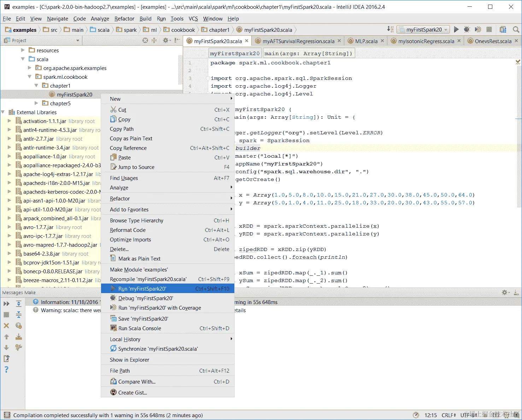This screenshot has width=522, height=420.
Task: Click the 12:15 cursor position indicator
Action: coord(430,415)
